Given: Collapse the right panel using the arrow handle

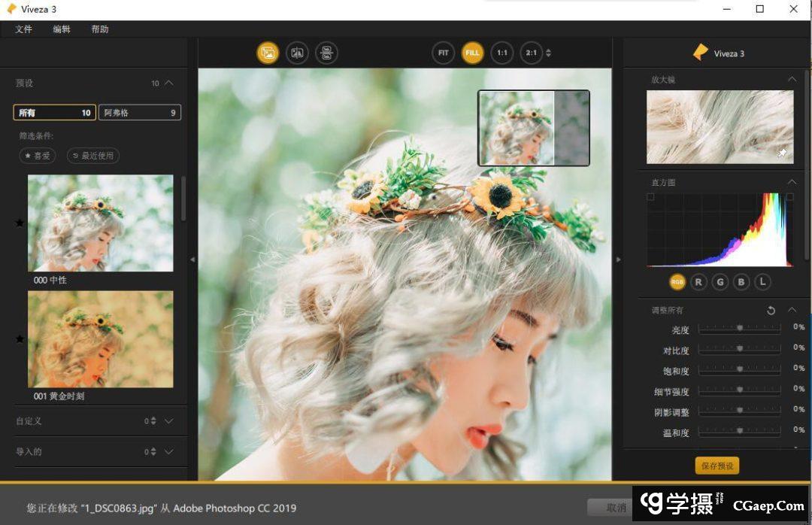Looking at the screenshot, I should click(x=618, y=259).
